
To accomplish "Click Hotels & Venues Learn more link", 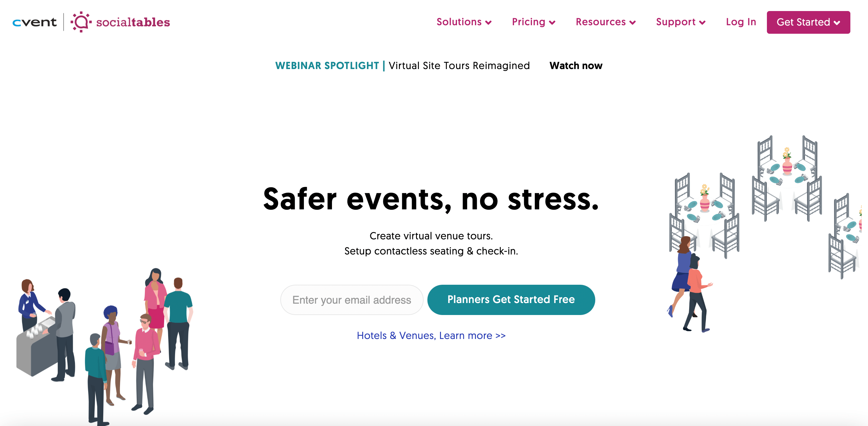I will (431, 335).
